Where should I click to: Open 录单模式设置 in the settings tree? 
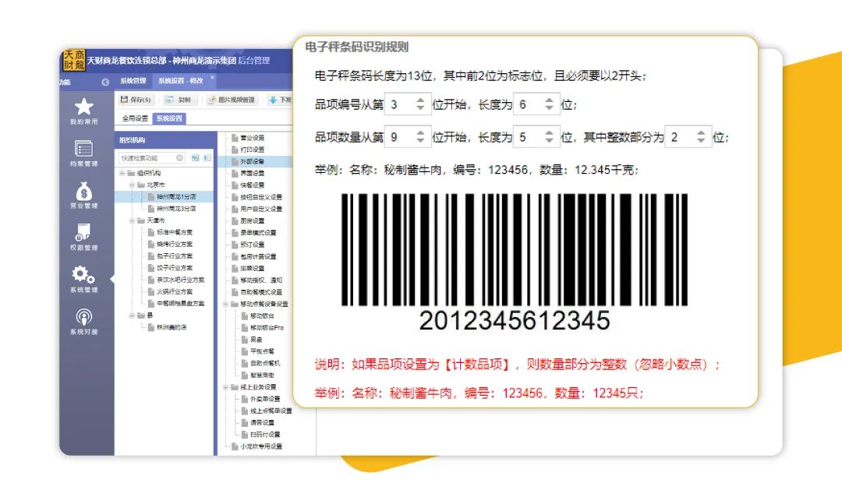tap(258, 233)
